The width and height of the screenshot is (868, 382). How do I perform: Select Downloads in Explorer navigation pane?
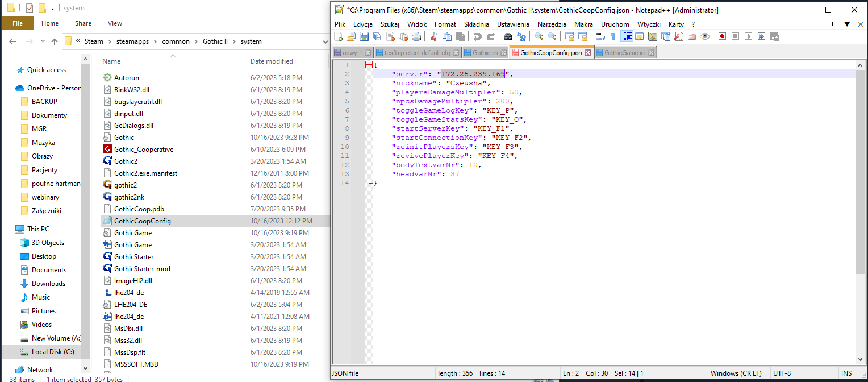(48, 283)
